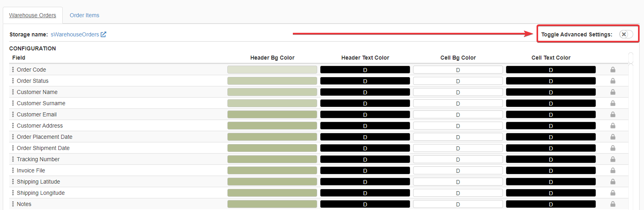
Task: Click the drag handle beside Shipping Latitude
Action: 13,182
